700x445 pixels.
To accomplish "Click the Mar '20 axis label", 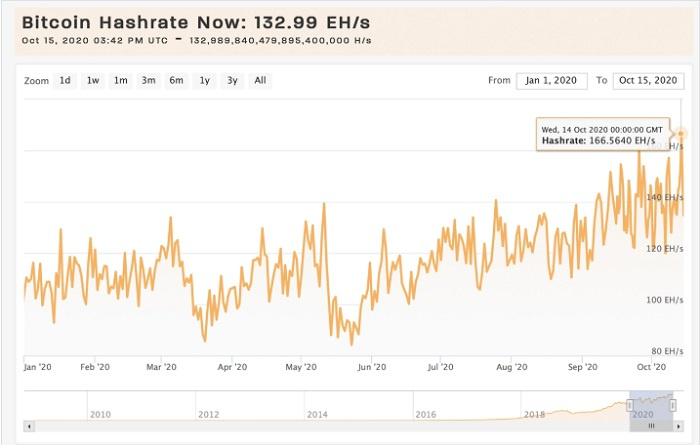I will tap(162, 367).
